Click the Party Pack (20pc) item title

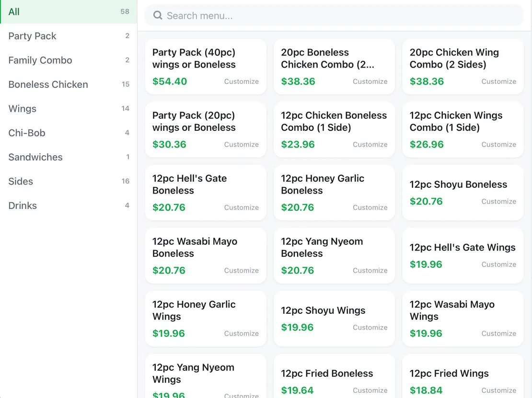pos(194,121)
